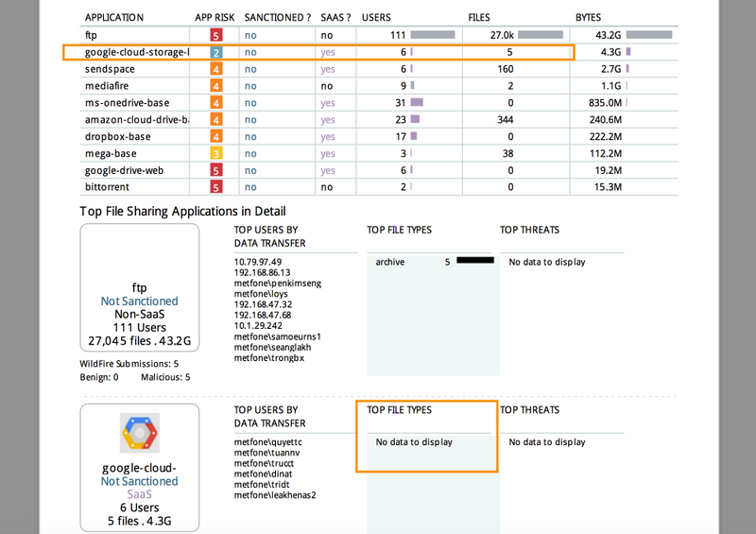Select user metfone\penkimseng
Viewport: 756px width, 534px height.
(x=278, y=284)
